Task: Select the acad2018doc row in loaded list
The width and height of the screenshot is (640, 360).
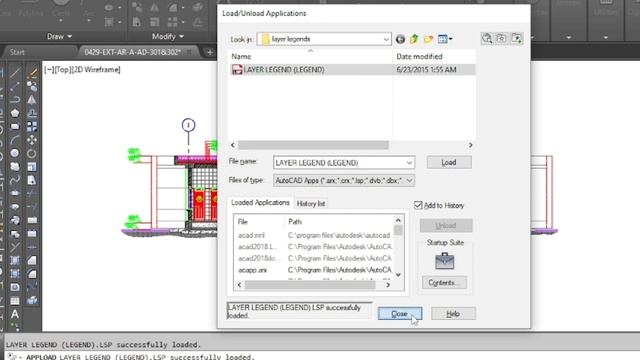Action: (315, 258)
